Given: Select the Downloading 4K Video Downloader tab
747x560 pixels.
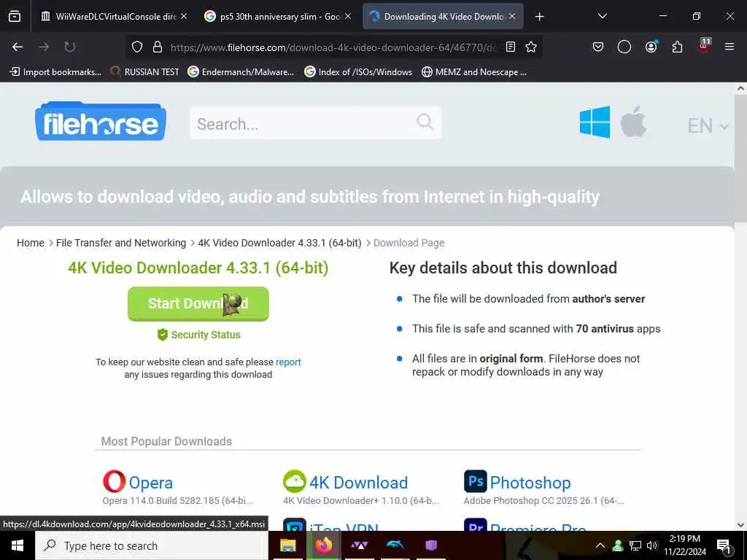Looking at the screenshot, I should tap(443, 16).
